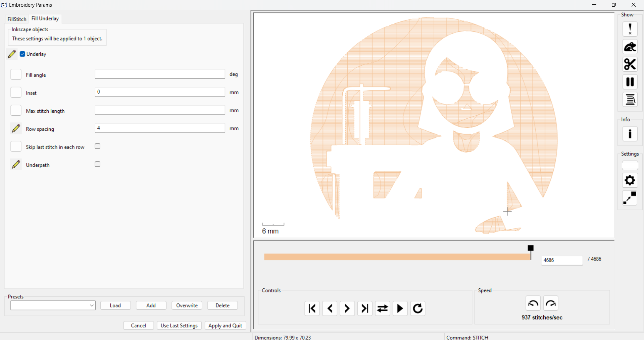Click the current stitch number field
Image resolution: width=644 pixels, height=340 pixels.
pos(562,260)
